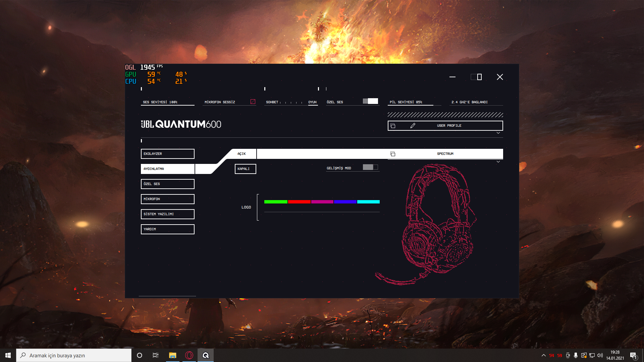
Task: Minimize the JBL QuantumENGINE window
Action: pos(452,77)
